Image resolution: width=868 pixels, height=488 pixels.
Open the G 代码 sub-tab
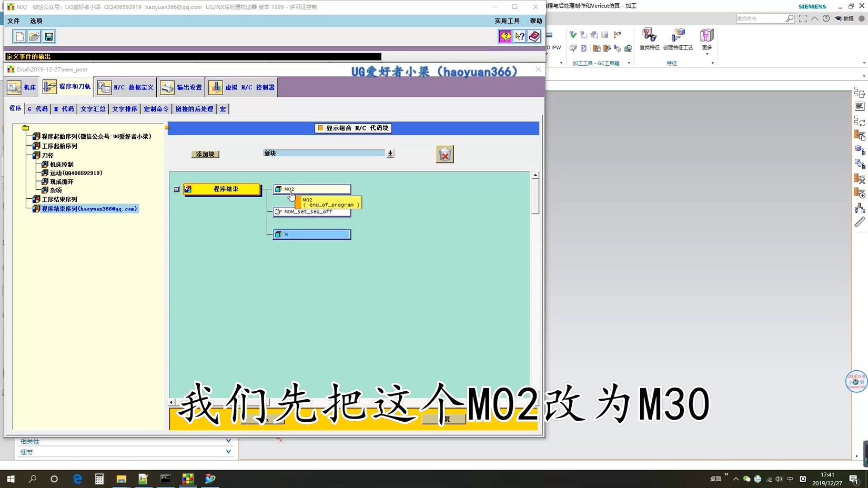[x=37, y=109]
